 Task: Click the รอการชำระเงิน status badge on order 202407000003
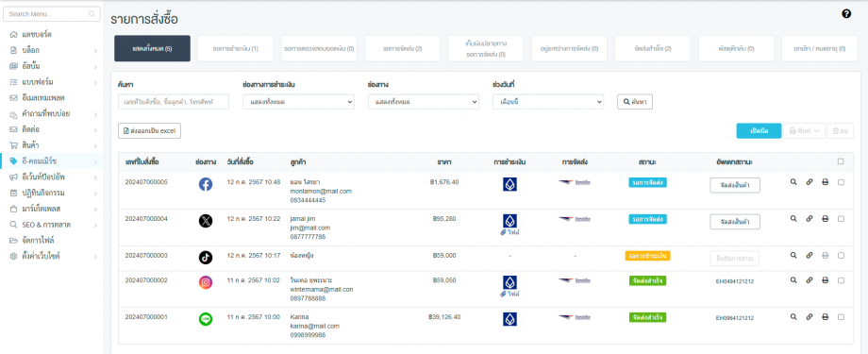click(x=647, y=256)
